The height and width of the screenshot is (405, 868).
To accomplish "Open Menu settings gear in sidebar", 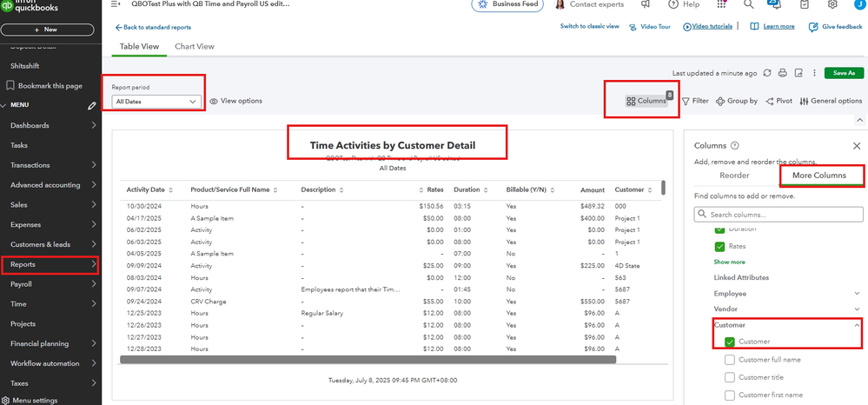I will [x=5, y=400].
